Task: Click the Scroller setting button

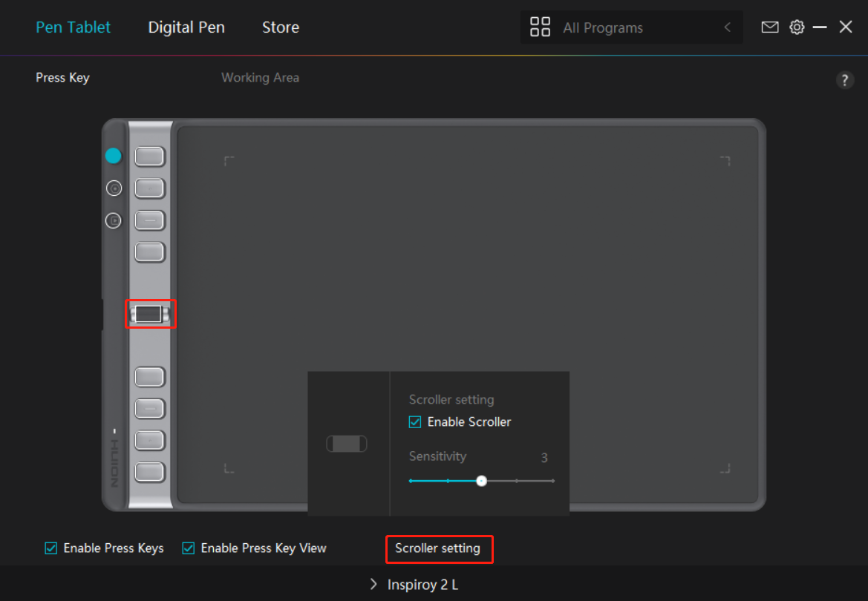Action: pyautogui.click(x=438, y=549)
